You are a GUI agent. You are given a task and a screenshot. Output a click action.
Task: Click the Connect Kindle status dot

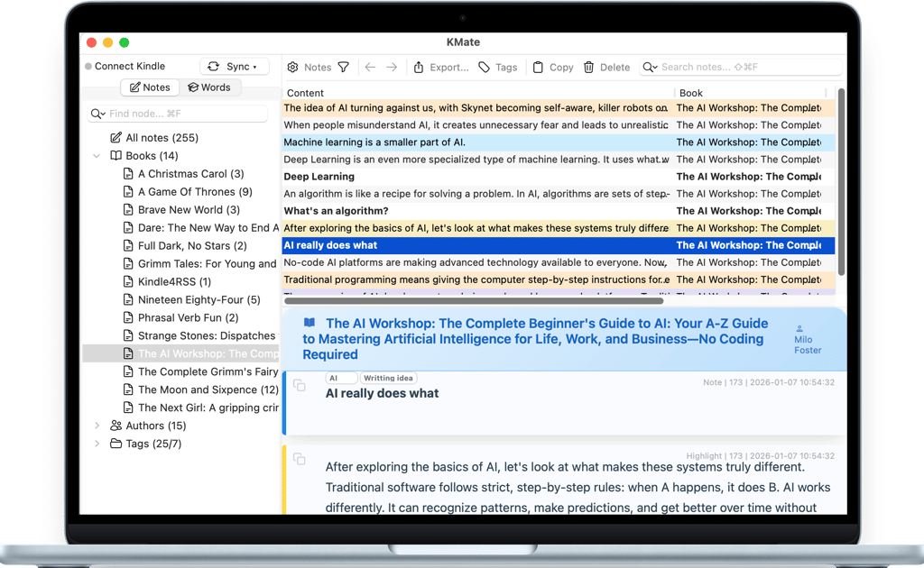pos(88,67)
